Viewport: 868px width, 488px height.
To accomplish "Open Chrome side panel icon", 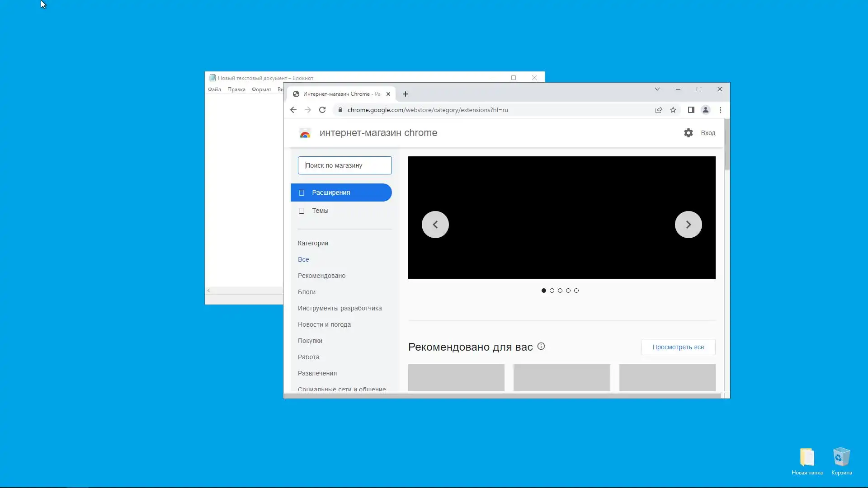I will click(x=691, y=110).
